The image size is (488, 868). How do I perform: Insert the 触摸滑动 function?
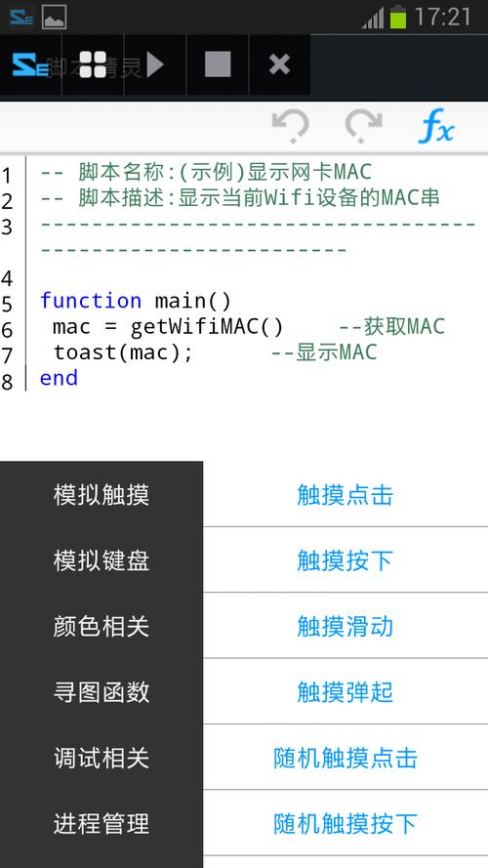(x=346, y=626)
